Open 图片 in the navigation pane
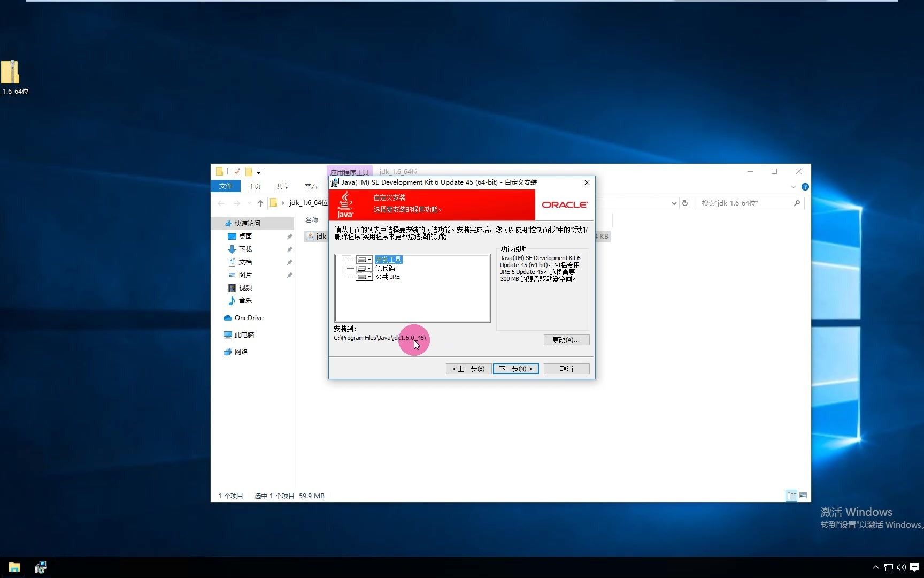 [245, 275]
